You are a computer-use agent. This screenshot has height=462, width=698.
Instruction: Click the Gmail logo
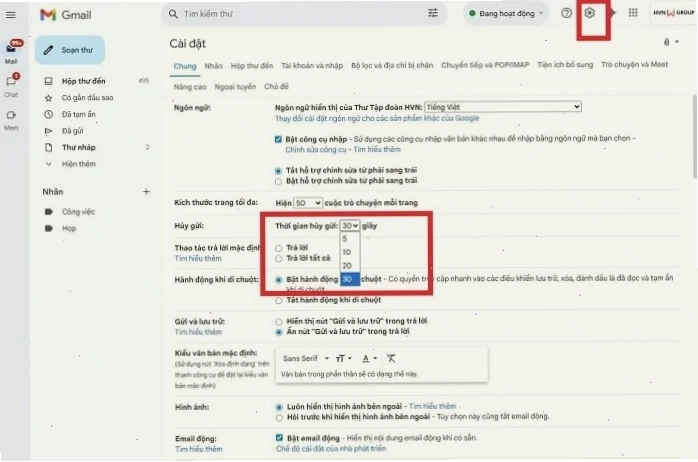(66, 15)
